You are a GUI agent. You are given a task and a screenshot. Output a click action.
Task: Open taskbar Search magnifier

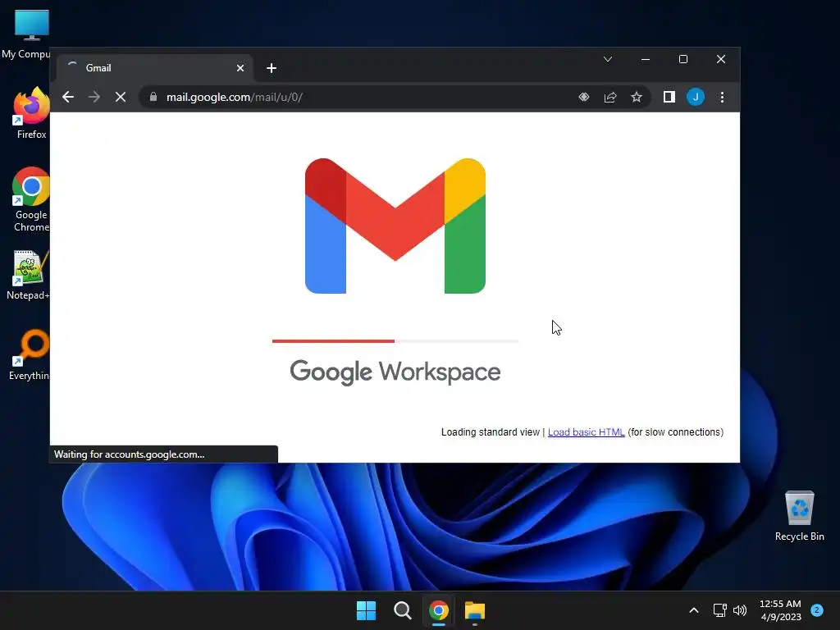click(402, 610)
